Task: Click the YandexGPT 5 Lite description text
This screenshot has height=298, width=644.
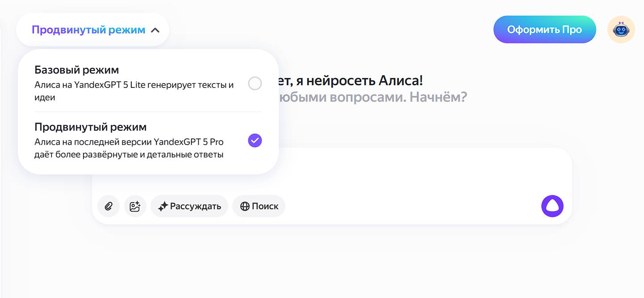Action: (x=134, y=91)
